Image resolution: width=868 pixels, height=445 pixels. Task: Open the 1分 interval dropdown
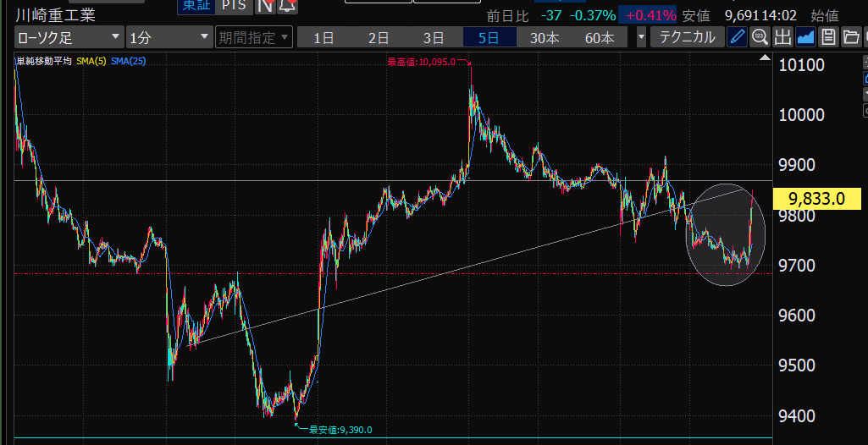pyautogui.click(x=169, y=37)
